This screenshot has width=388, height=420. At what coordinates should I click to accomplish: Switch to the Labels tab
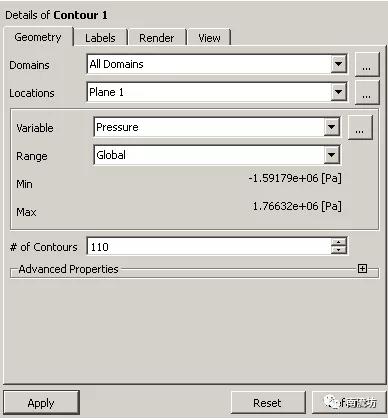[100, 38]
